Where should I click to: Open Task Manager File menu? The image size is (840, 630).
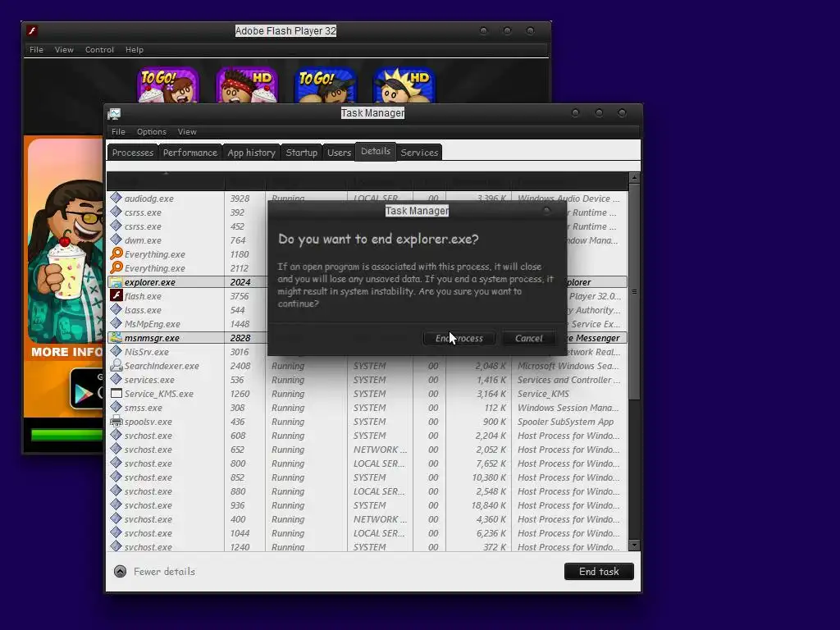click(x=118, y=132)
